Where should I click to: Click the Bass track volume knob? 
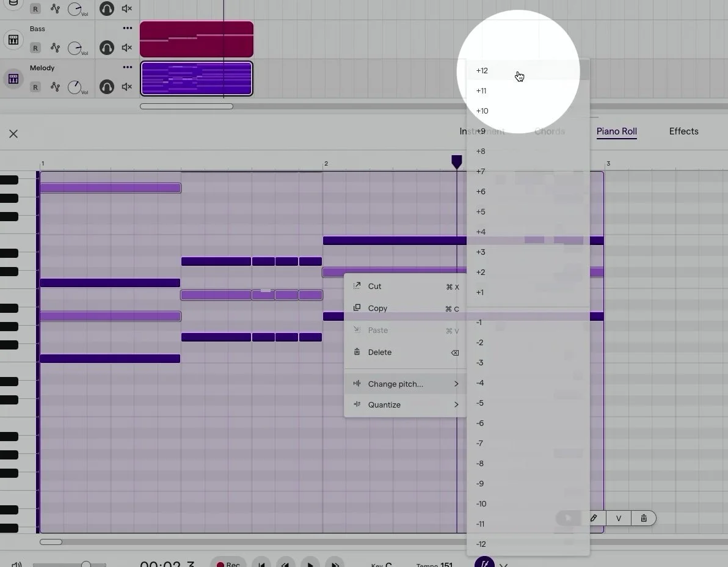pyautogui.click(x=75, y=48)
